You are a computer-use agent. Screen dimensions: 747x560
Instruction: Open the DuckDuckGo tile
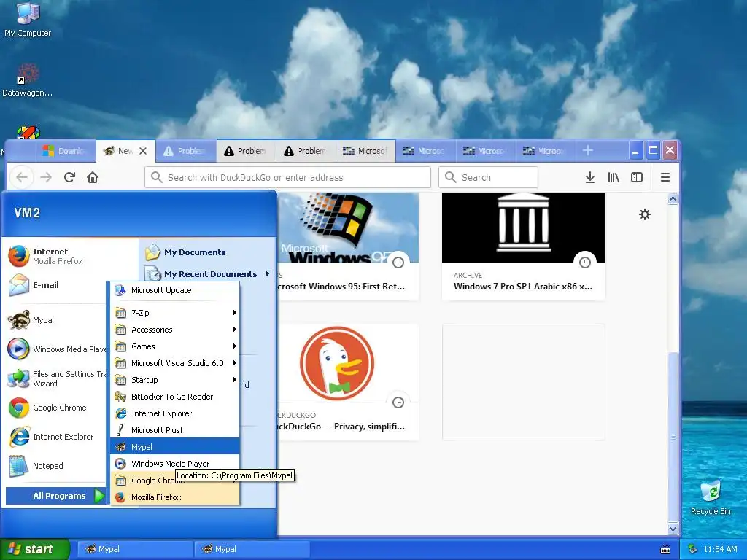point(348,382)
